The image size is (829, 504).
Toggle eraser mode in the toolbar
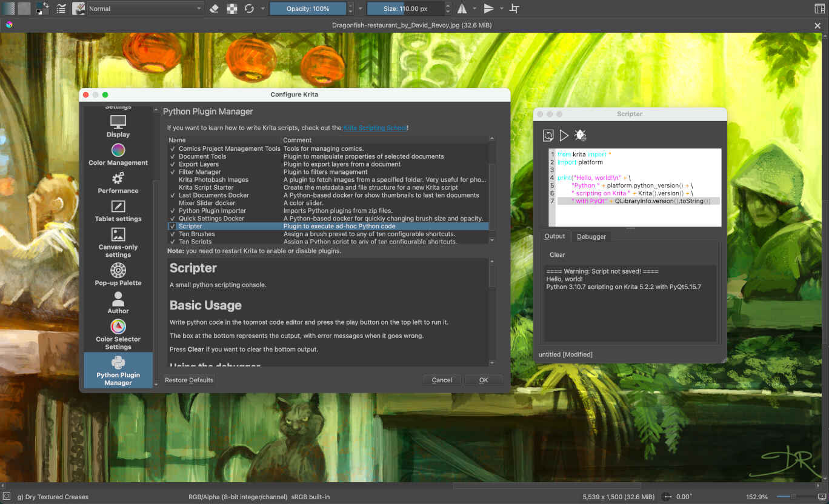tap(214, 8)
